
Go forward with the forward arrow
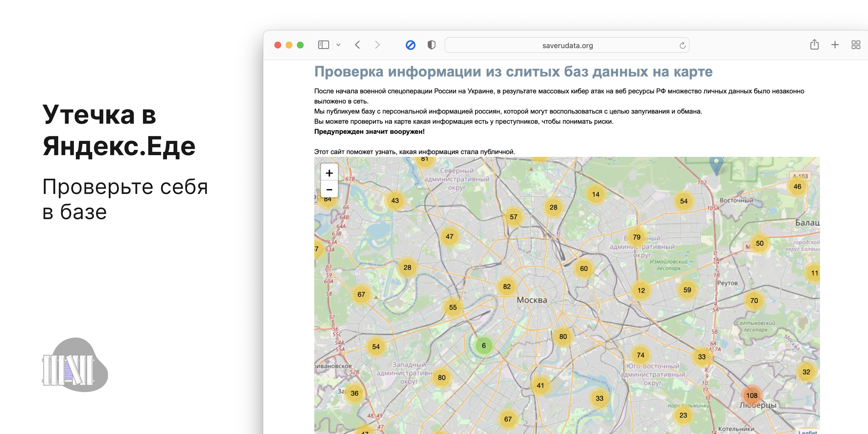point(377,45)
